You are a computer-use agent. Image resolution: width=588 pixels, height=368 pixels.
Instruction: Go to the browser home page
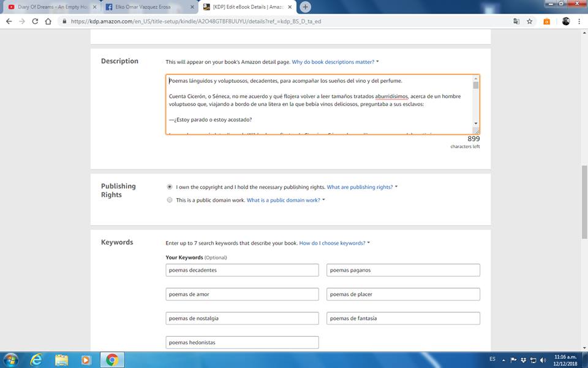(48, 21)
